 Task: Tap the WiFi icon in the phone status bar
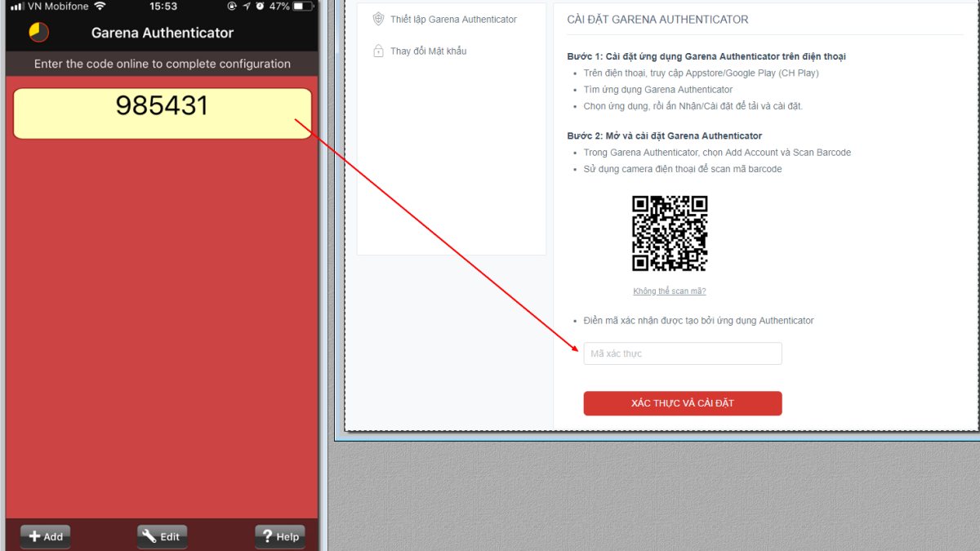(x=98, y=7)
